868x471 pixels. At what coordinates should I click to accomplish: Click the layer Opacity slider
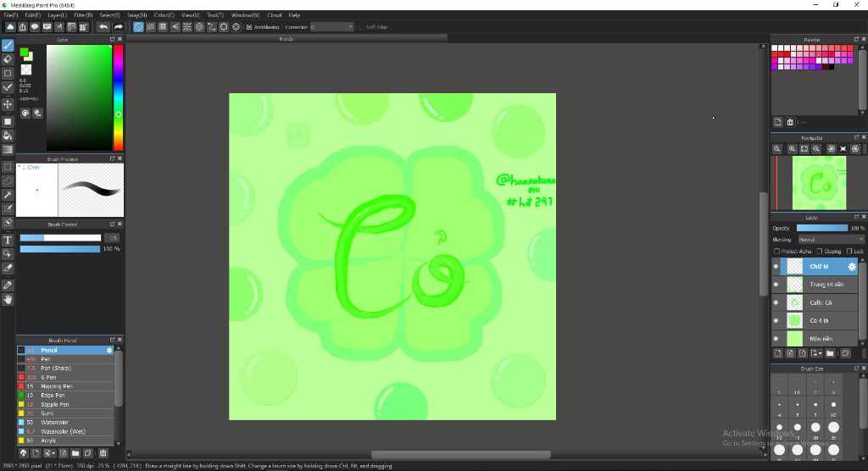click(x=822, y=228)
